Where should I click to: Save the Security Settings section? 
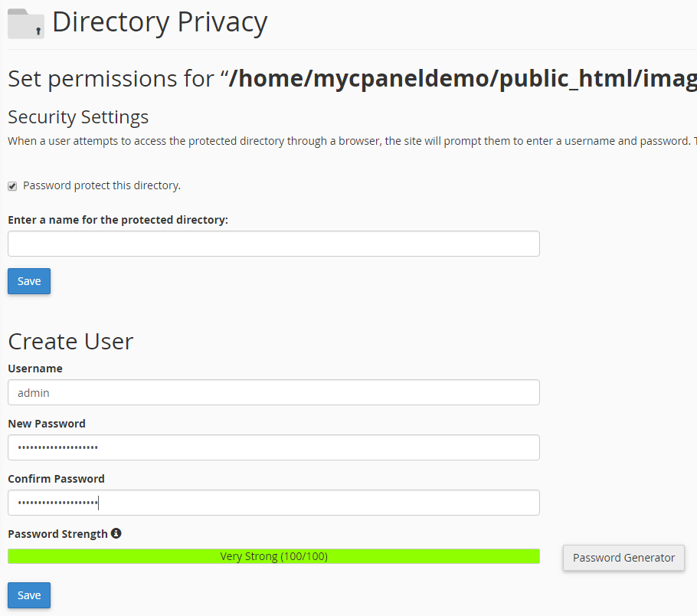(x=29, y=281)
